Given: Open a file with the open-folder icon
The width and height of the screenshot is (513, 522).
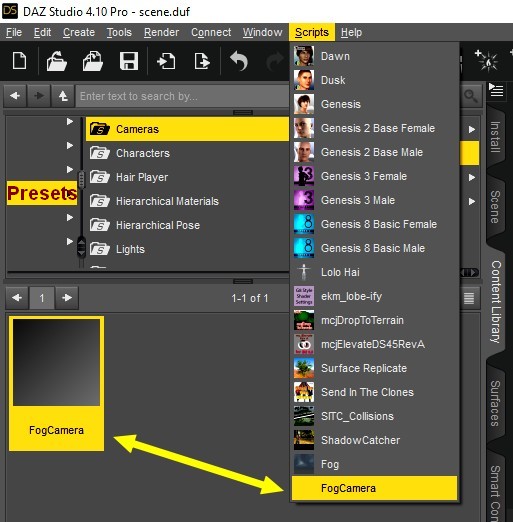Looking at the screenshot, I should pos(56,61).
